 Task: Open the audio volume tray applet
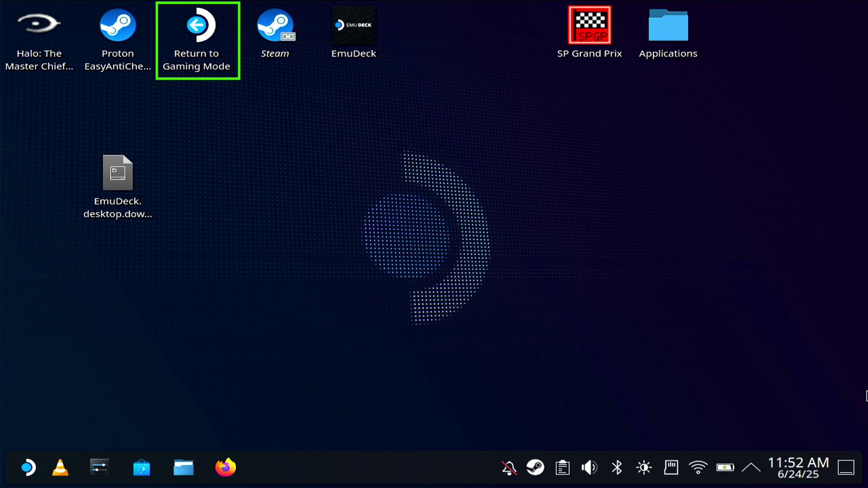(x=590, y=467)
